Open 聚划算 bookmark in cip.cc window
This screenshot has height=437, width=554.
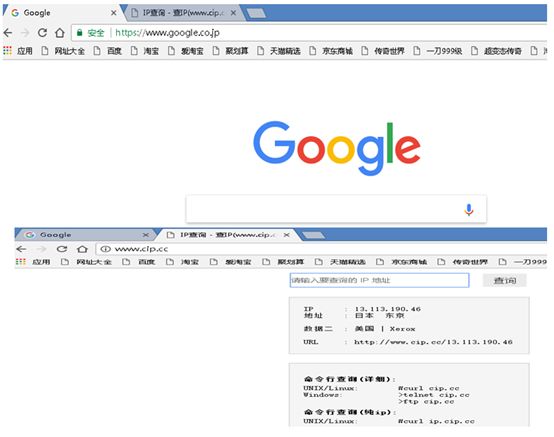(283, 262)
